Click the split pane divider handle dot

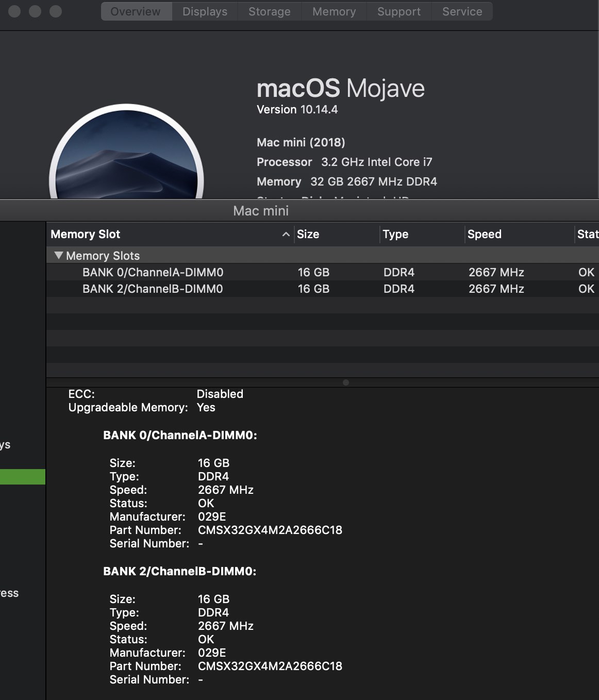pos(346,382)
